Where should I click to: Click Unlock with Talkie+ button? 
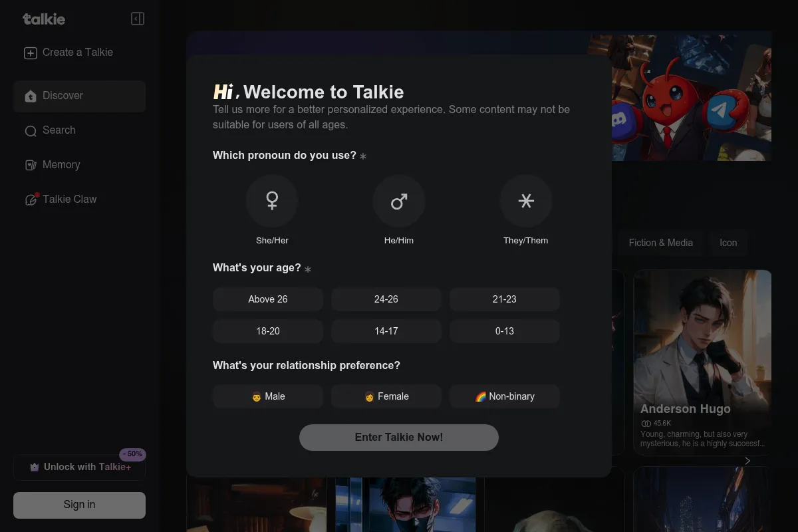click(x=79, y=467)
